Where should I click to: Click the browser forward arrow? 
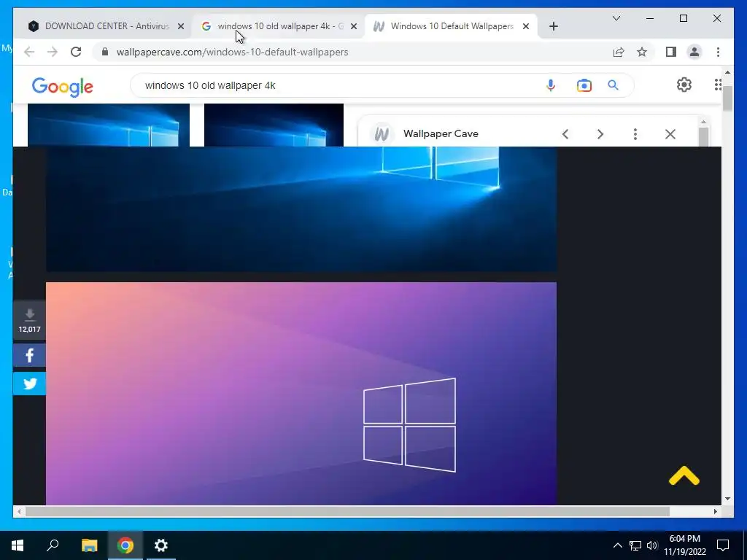coord(53,52)
